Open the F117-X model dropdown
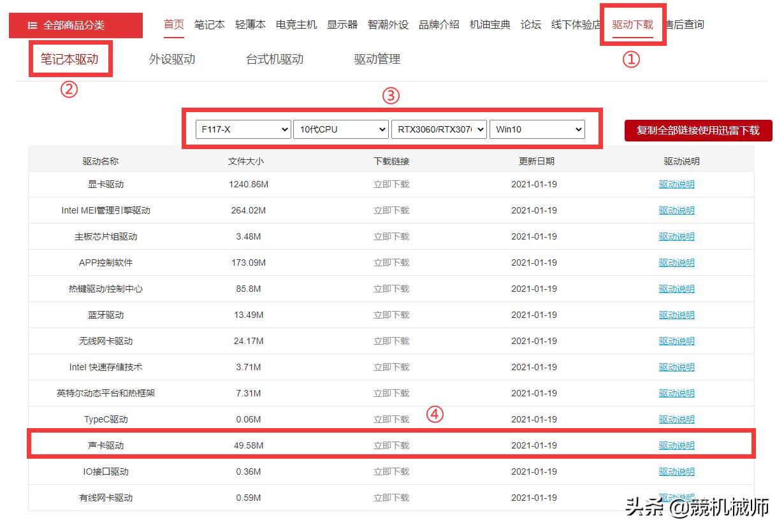This screenshot has height=532, width=784. pos(242,129)
